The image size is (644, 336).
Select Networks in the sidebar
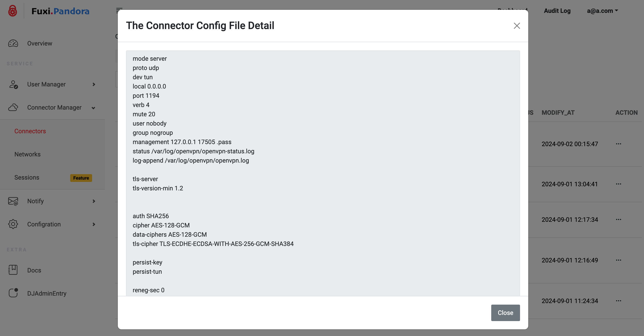tap(28, 154)
